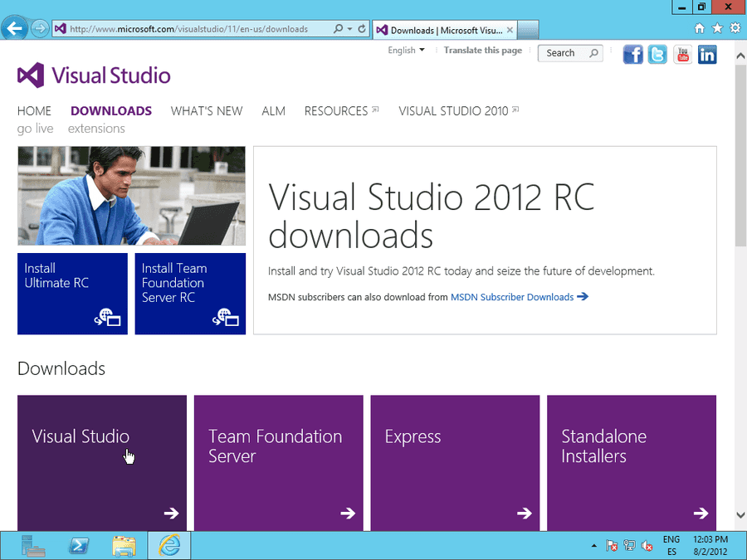Click the address bar search magnifier icon
Image resolution: width=747 pixels, height=560 pixels.
click(338, 28)
